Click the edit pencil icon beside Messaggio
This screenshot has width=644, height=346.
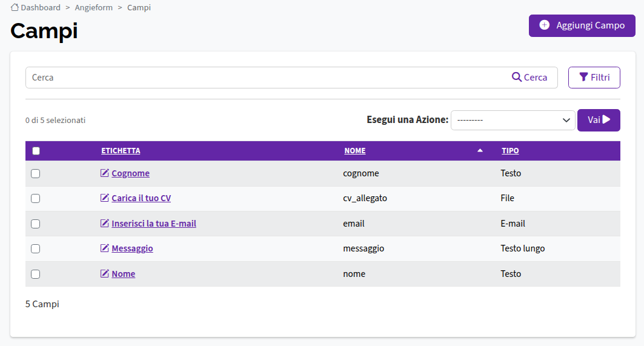[x=105, y=248]
